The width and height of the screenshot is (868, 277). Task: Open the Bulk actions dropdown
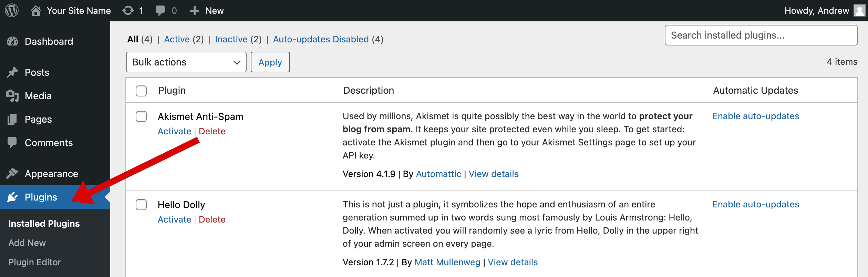click(186, 62)
